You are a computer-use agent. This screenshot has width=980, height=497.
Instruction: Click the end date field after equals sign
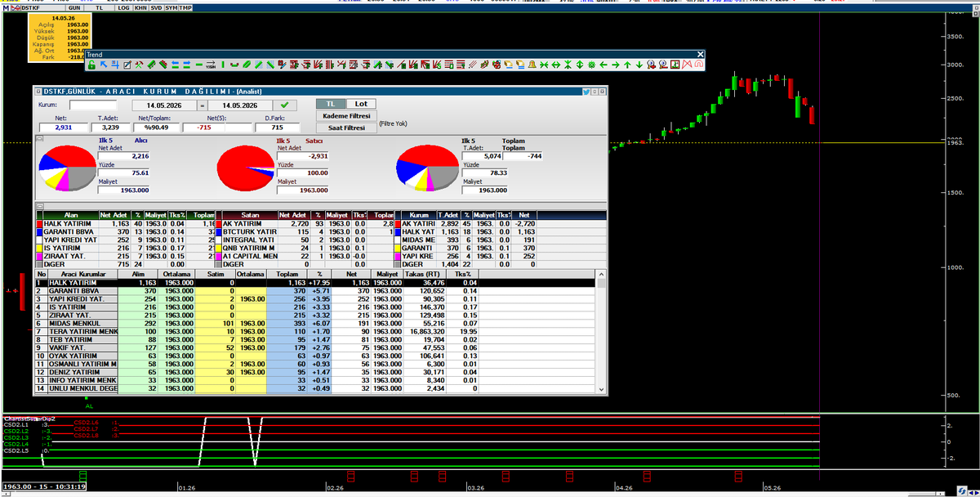pyautogui.click(x=240, y=105)
